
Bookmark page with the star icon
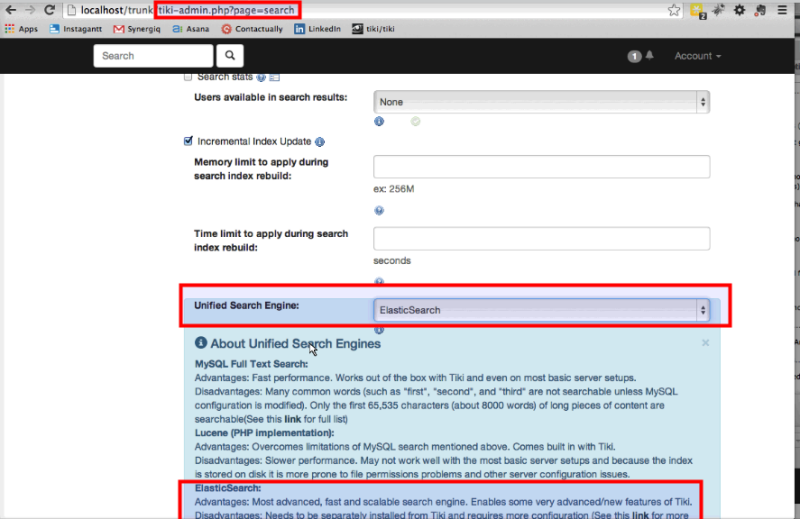point(673,10)
